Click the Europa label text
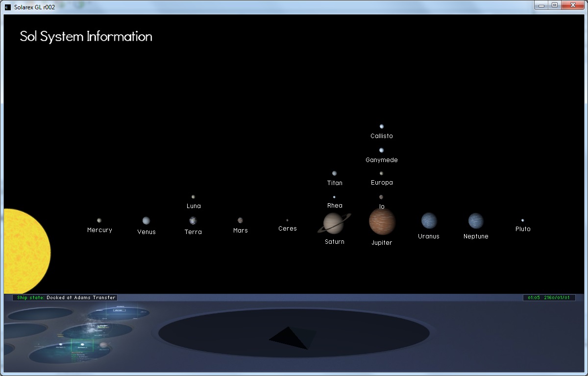The width and height of the screenshot is (588, 376). (x=382, y=183)
